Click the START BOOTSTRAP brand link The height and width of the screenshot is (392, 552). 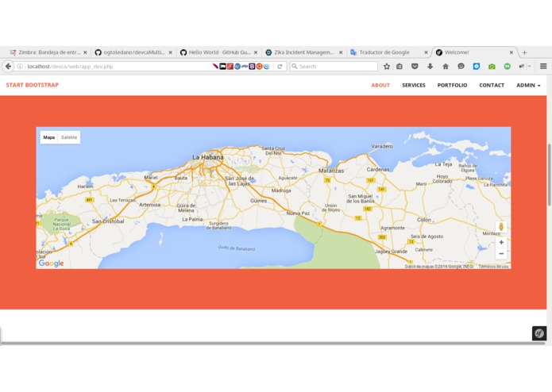(x=33, y=85)
